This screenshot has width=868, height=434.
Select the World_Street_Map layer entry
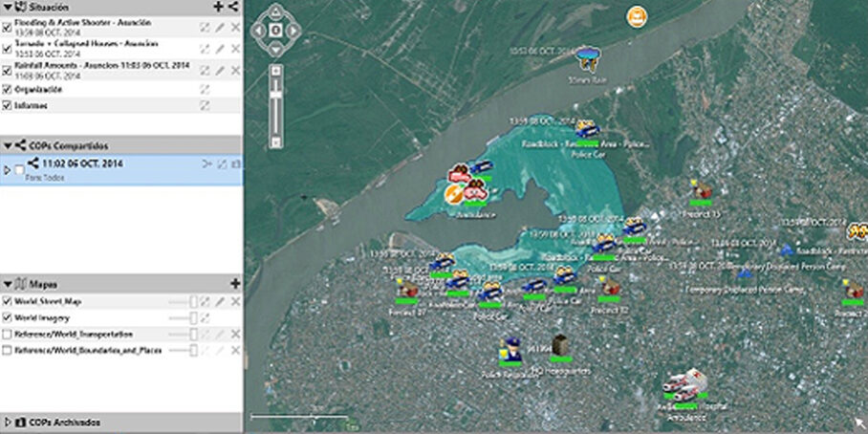pyautogui.click(x=49, y=302)
